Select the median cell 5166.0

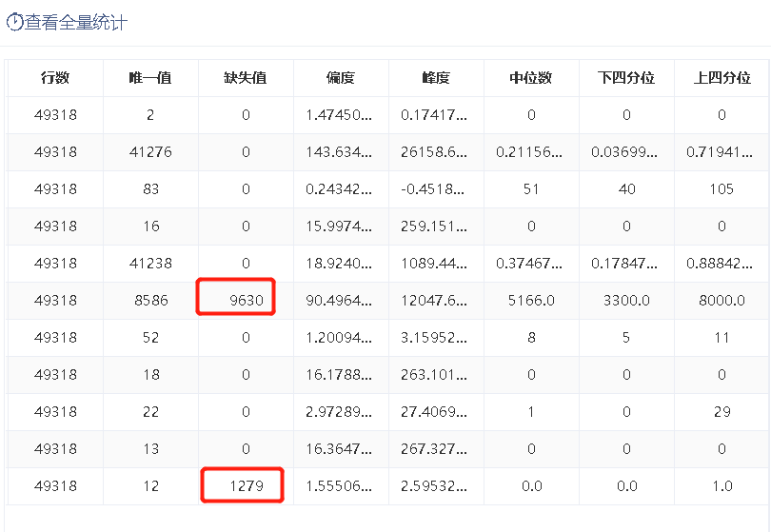(531, 301)
